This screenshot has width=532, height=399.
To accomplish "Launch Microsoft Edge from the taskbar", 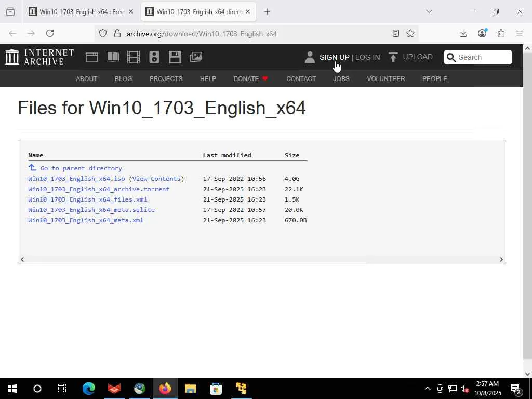I will click(88, 389).
